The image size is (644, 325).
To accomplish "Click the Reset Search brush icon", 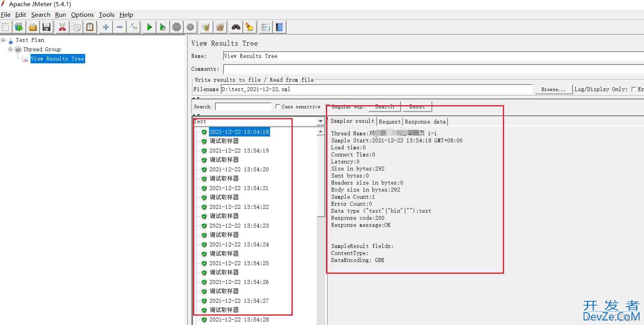I will [249, 27].
